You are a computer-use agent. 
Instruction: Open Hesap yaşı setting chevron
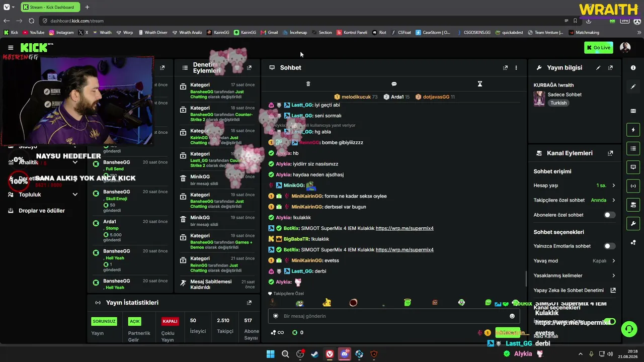click(x=613, y=186)
